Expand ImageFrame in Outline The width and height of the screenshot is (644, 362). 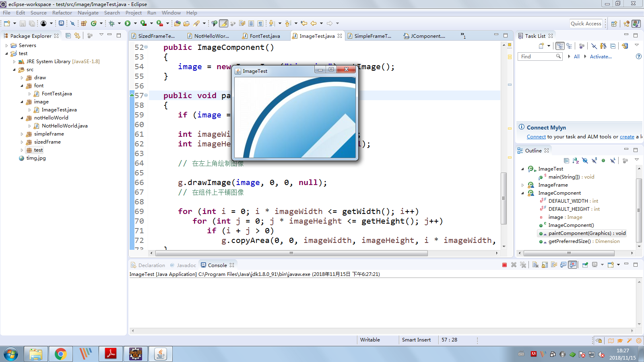[522, 185]
